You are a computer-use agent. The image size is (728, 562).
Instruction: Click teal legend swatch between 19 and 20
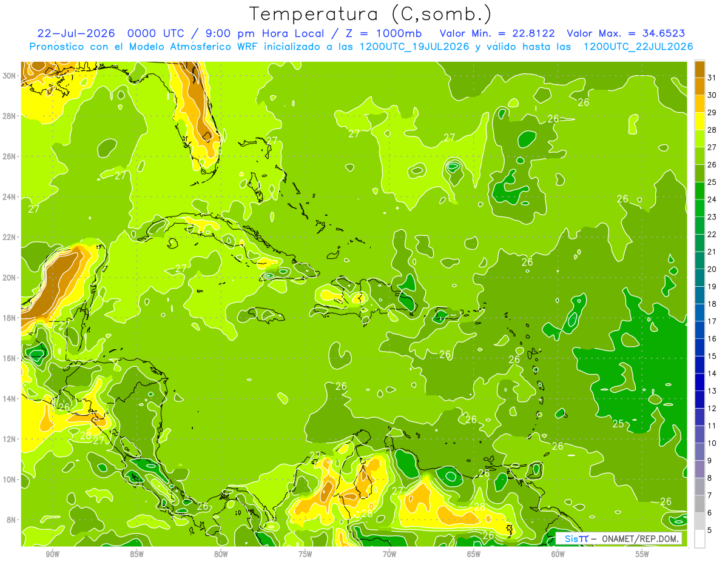coord(699,278)
